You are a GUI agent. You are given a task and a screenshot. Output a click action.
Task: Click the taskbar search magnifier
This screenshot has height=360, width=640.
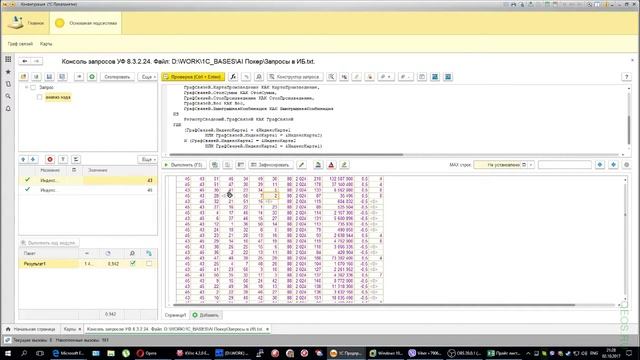pyautogui.click(x=24, y=353)
